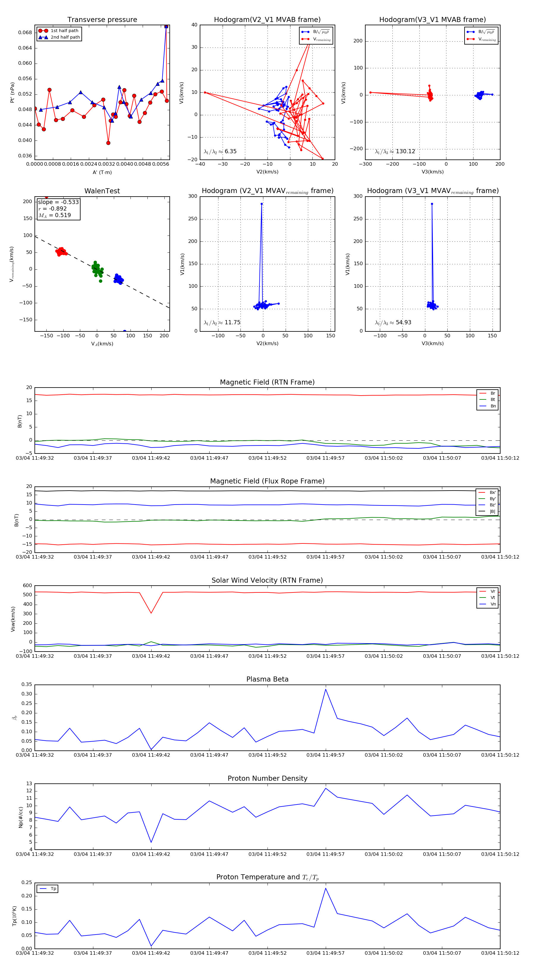
Task: Click the Bz' legend entry
Action: point(487,505)
